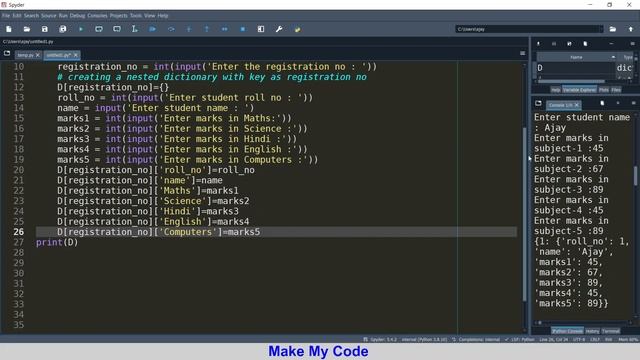Open the Debug menu

coord(77,16)
